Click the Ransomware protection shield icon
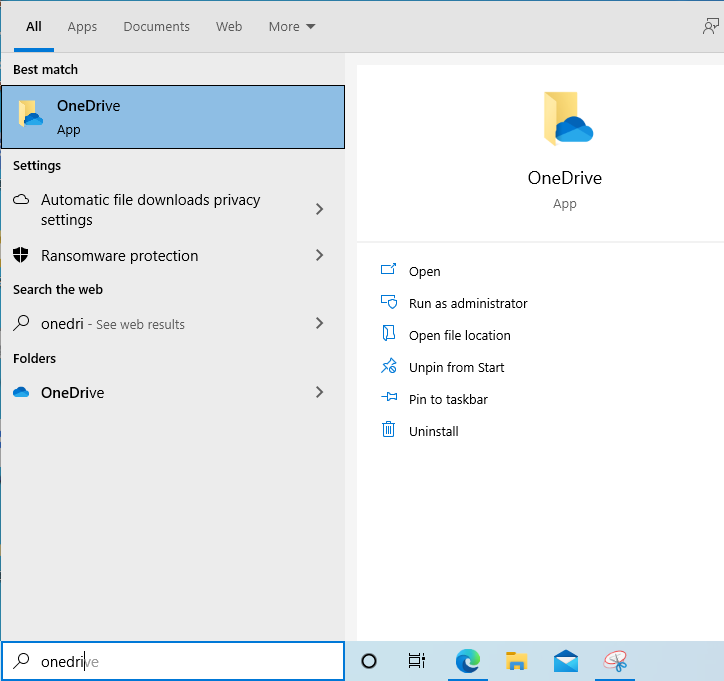Image resolution: width=724 pixels, height=681 pixels. (x=21, y=255)
